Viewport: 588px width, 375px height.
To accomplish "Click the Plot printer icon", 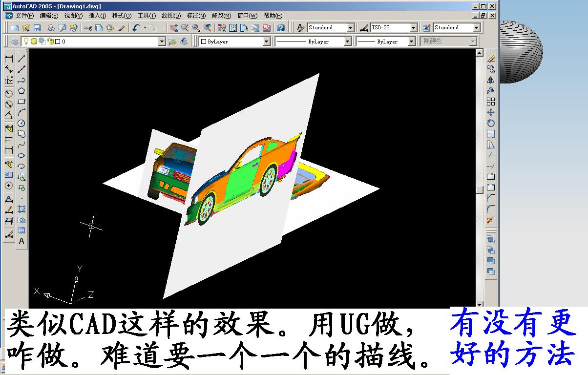I will tap(51, 28).
